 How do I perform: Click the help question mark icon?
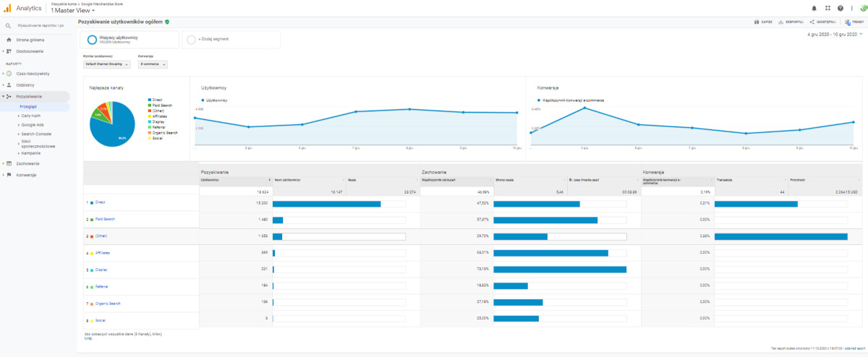841,8
